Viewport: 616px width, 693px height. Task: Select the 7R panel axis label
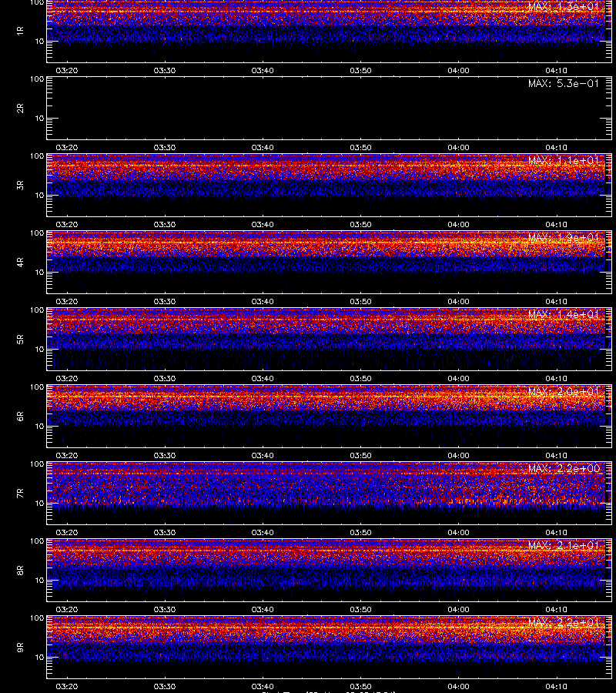point(20,494)
